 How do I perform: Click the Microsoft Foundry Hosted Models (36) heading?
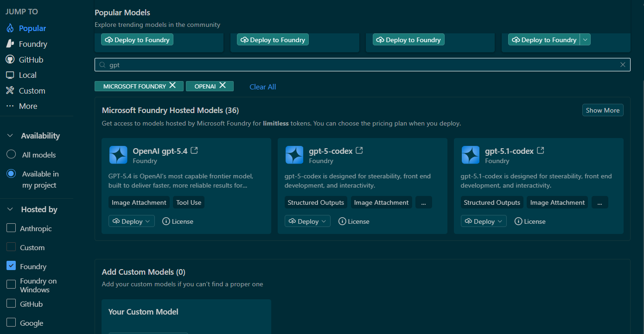pos(170,110)
